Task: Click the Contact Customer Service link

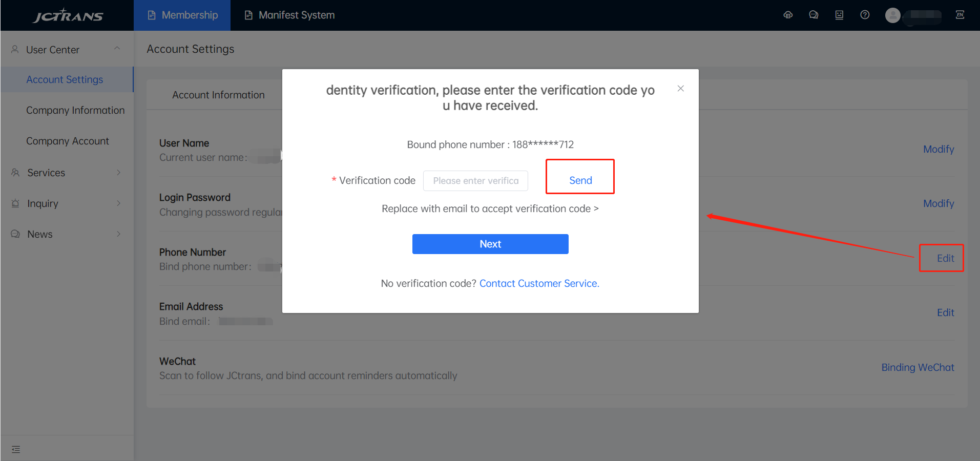Action: click(539, 283)
